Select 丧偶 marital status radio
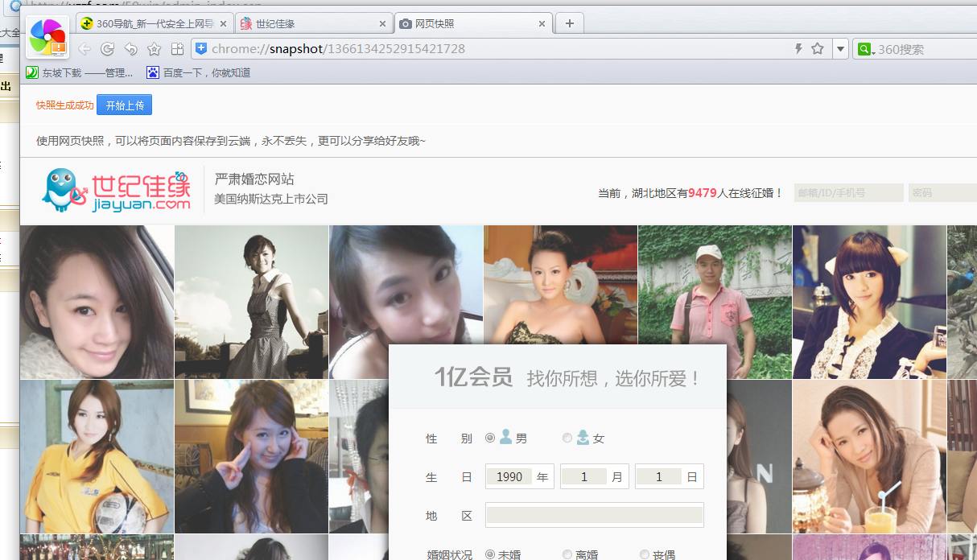The width and height of the screenshot is (977, 560). [x=645, y=554]
